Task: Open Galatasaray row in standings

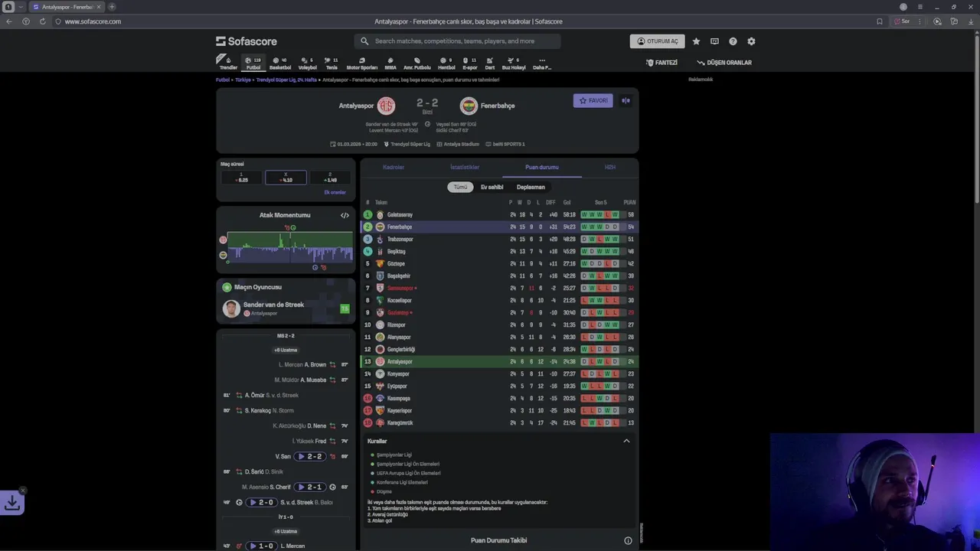Action: [499, 215]
